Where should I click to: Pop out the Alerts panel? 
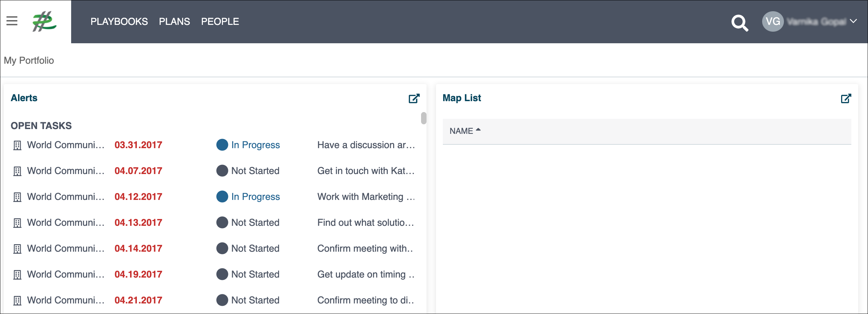(414, 98)
